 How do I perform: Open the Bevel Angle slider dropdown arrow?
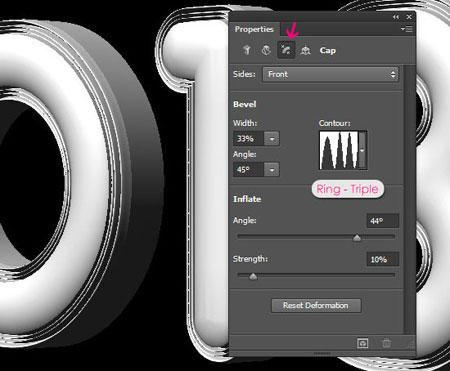272,170
